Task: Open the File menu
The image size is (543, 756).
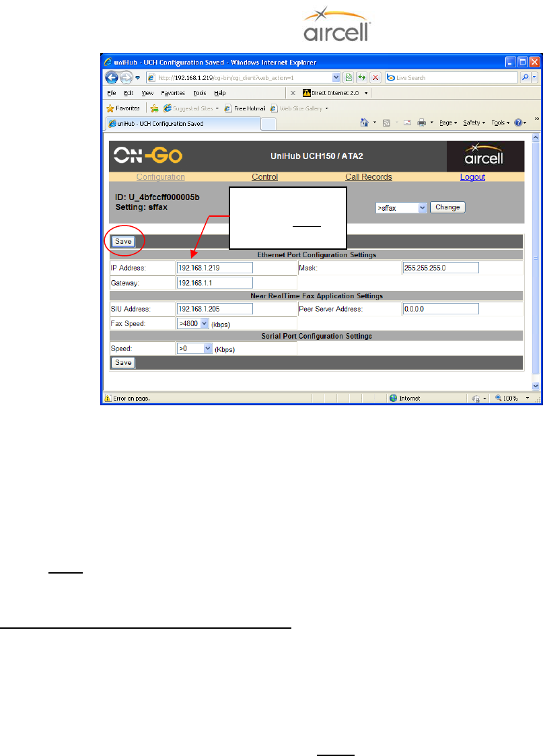Action: [111, 93]
